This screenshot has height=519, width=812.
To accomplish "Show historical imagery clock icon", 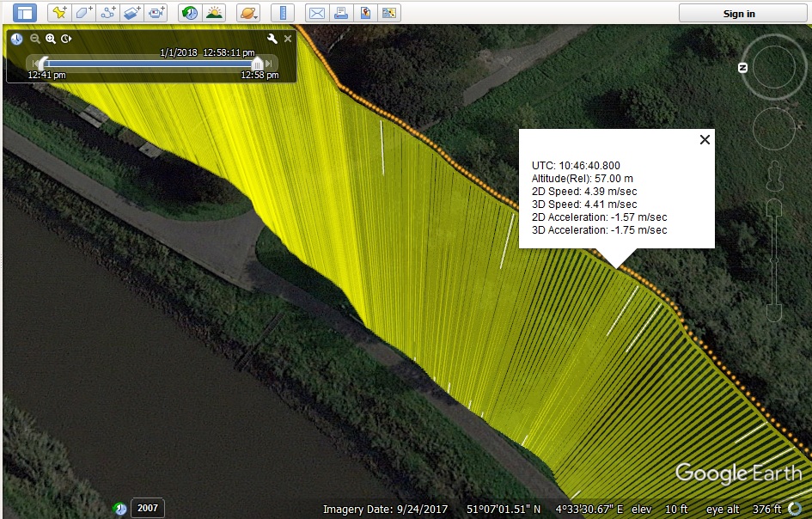I will pyautogui.click(x=190, y=13).
